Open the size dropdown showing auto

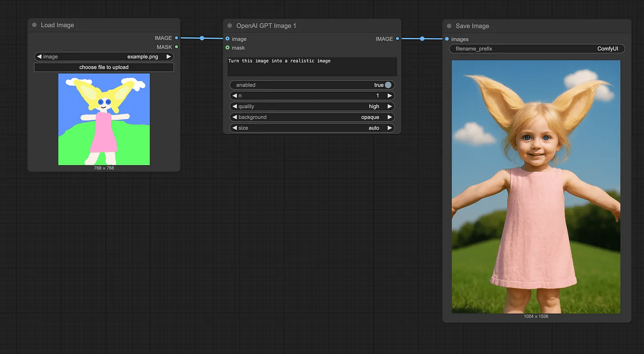[312, 128]
